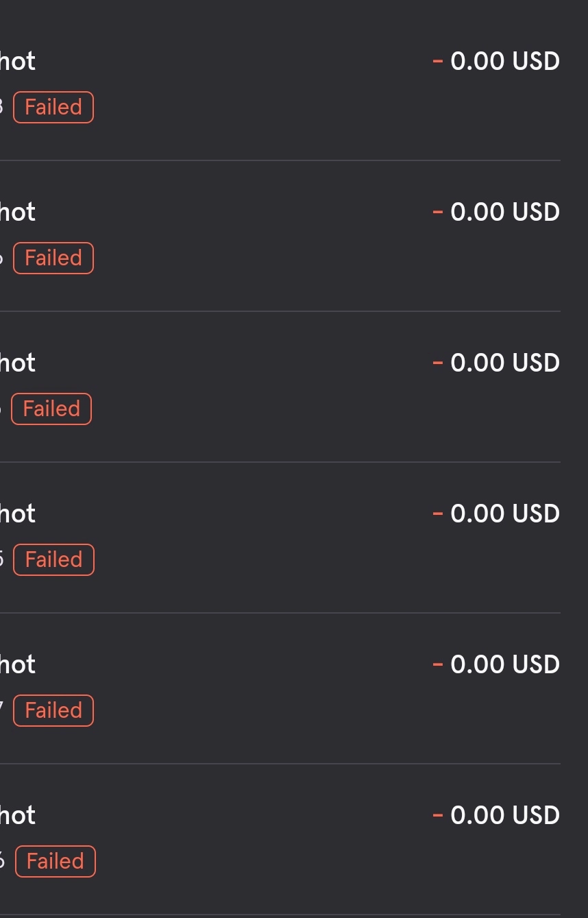Select the Failed badge on the second transaction

click(x=53, y=258)
